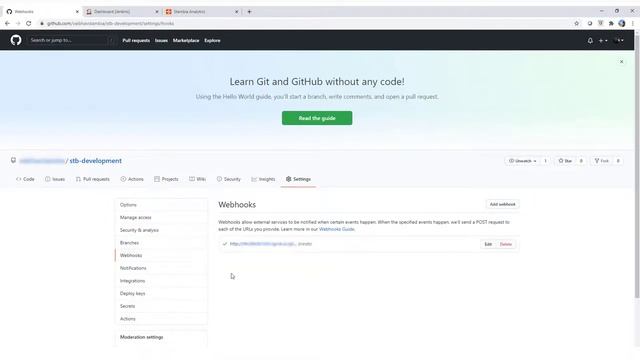The width and height of the screenshot is (640, 360).
Task: Switch to the Wiki tab
Action: (198, 179)
